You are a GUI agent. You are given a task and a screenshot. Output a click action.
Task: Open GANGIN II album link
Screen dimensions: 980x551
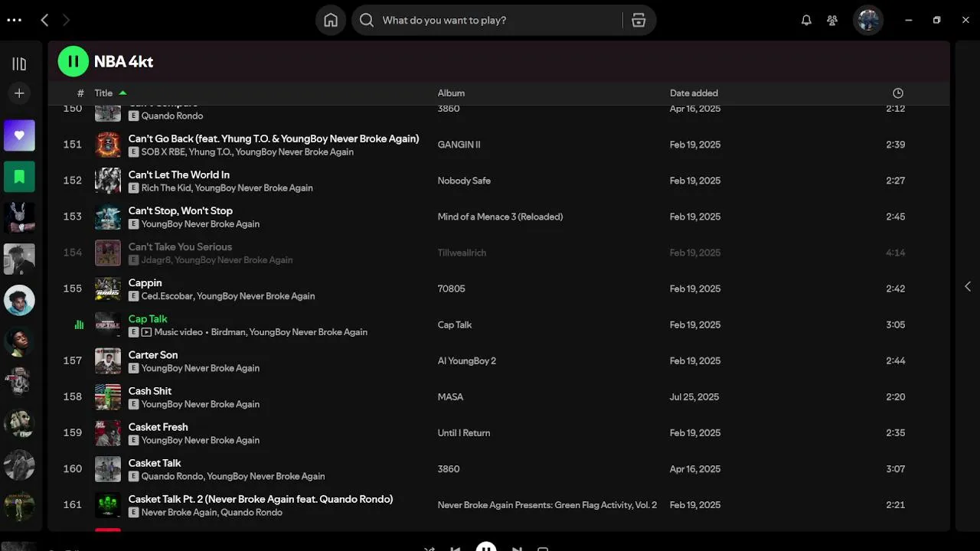[x=459, y=145]
